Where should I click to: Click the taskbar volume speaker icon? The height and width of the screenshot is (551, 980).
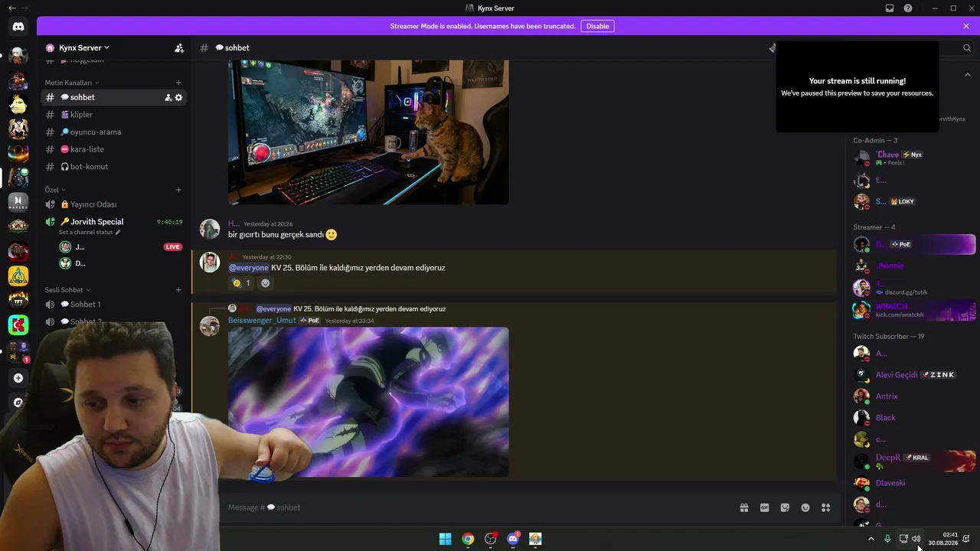(916, 539)
